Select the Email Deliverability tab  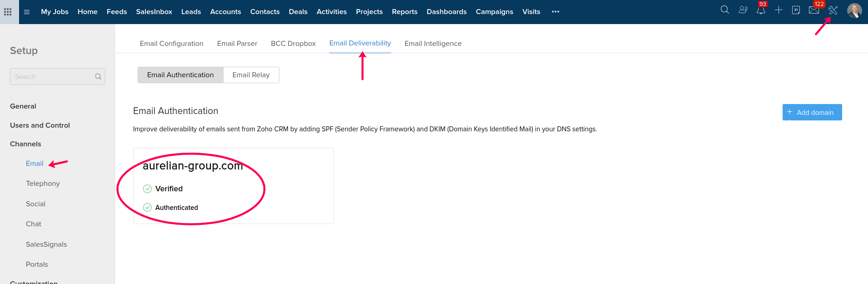click(360, 43)
